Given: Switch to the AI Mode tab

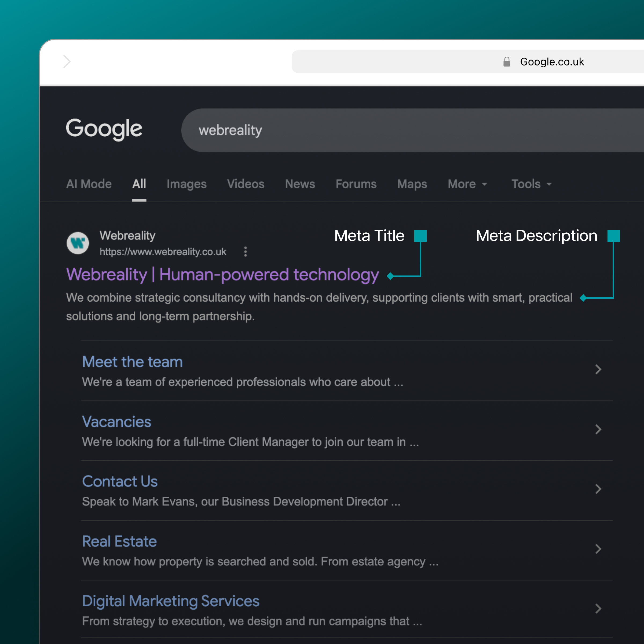Looking at the screenshot, I should 89,184.
